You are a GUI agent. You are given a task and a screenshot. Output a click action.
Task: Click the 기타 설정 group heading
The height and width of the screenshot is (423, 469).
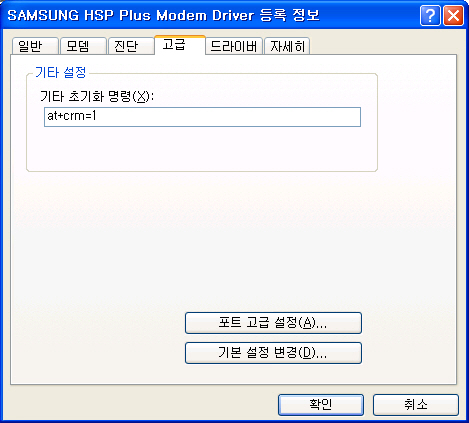[x=61, y=72]
